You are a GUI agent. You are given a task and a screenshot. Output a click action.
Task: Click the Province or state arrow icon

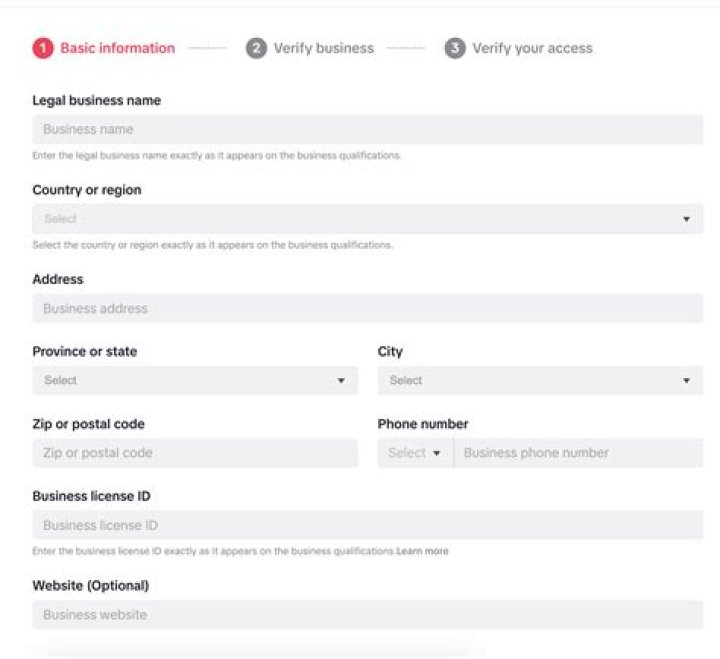coord(341,381)
